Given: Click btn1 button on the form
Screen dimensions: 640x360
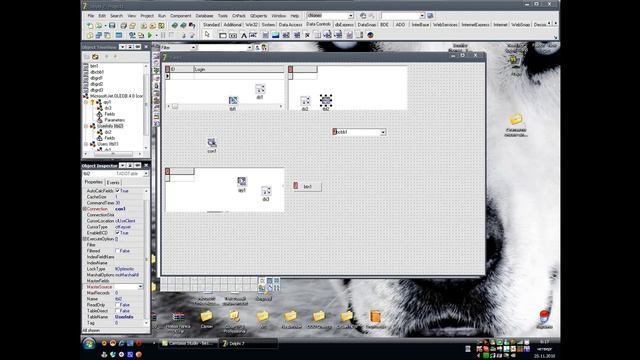Looking at the screenshot, I should (307, 187).
